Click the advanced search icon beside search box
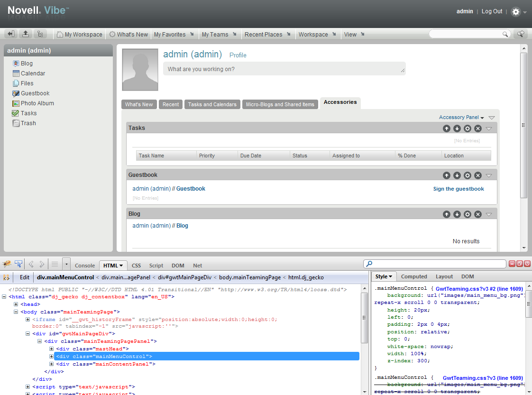This screenshot has width=532, height=395. [521, 34]
